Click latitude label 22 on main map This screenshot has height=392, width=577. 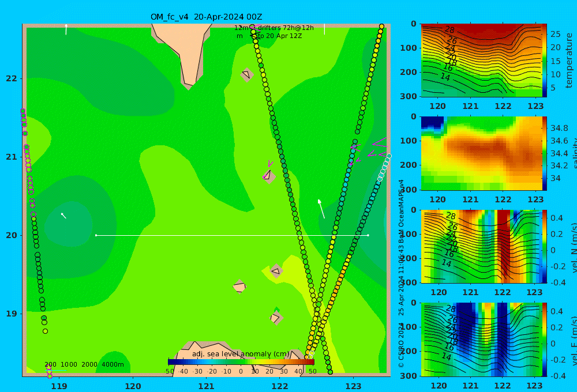[x=12, y=79]
